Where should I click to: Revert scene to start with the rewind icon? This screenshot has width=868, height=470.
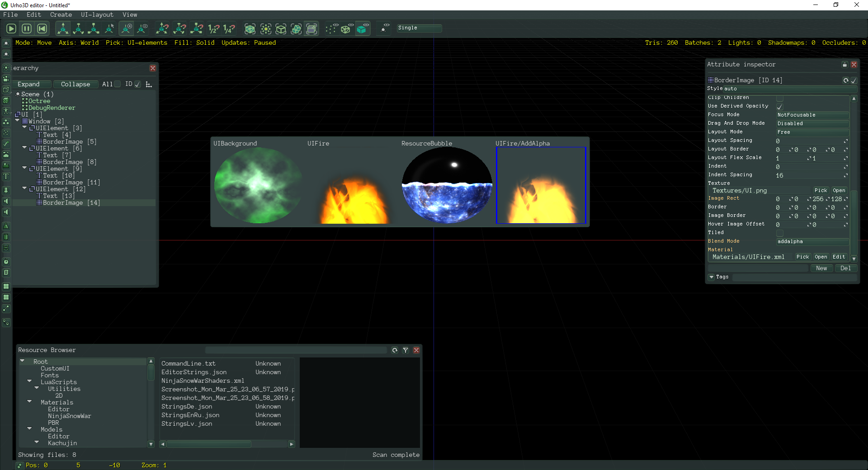pos(42,28)
